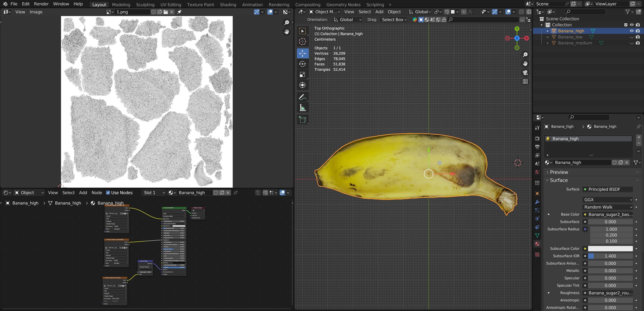Select the Add Cube tool
This screenshot has height=311, width=644.
(x=302, y=120)
